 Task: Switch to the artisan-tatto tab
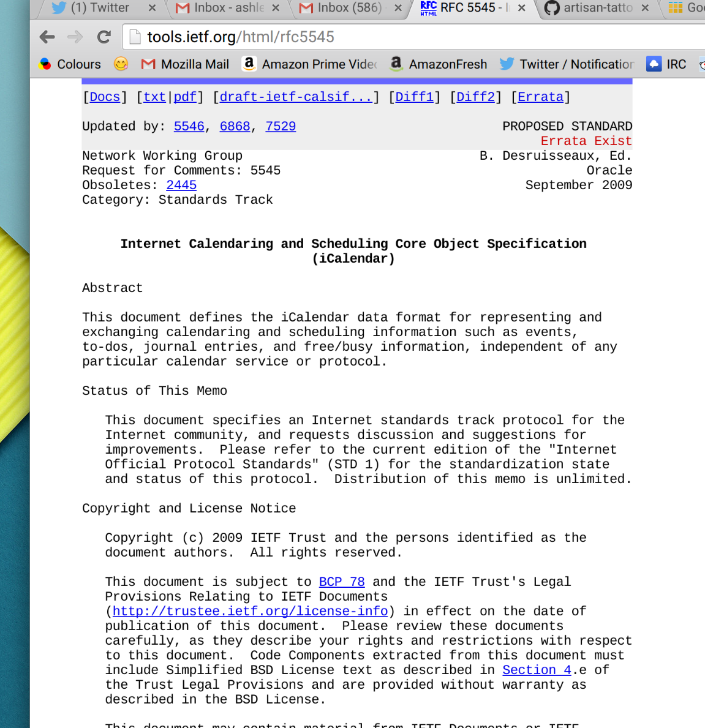click(598, 8)
